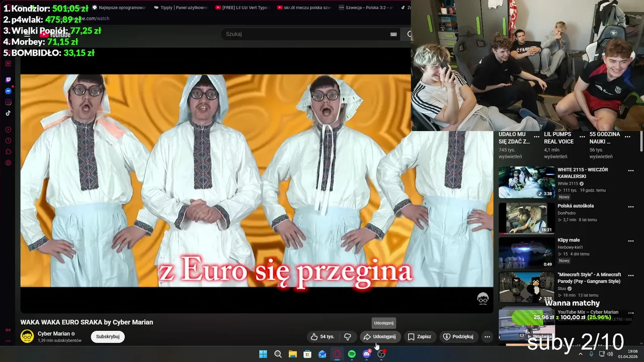Show hidden system tray icons chevron

point(580,354)
